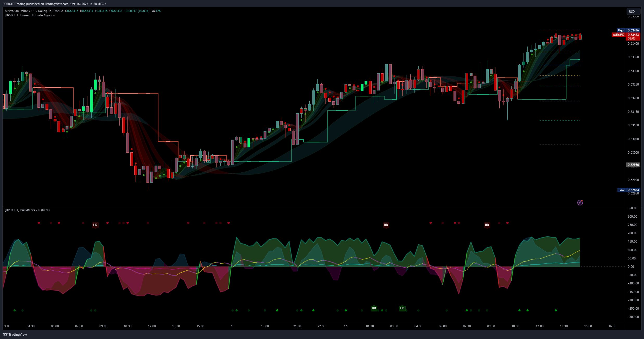The image size is (644, 339).
Task: Click the second bottom green HD marker
Action: (x=402, y=308)
